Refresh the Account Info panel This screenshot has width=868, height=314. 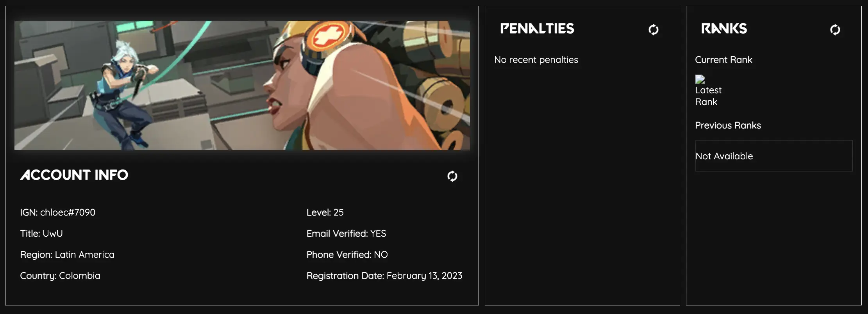pos(452,176)
